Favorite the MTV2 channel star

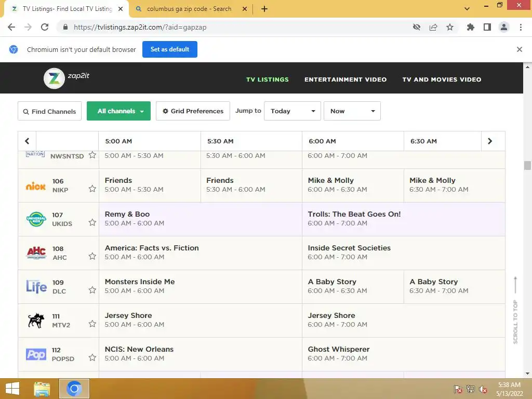pyautogui.click(x=92, y=324)
